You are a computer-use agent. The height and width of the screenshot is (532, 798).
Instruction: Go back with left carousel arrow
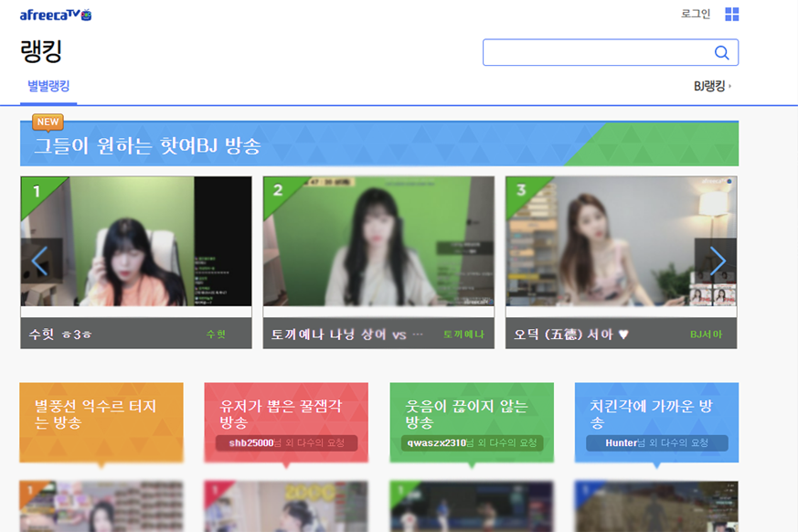click(x=38, y=261)
